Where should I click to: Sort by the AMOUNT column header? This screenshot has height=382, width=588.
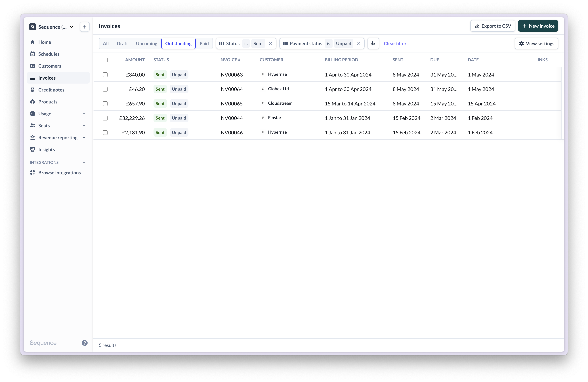point(135,60)
